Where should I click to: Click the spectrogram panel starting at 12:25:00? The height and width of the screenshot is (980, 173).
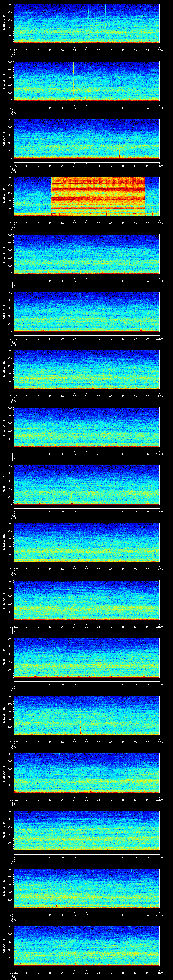coord(87,657)
